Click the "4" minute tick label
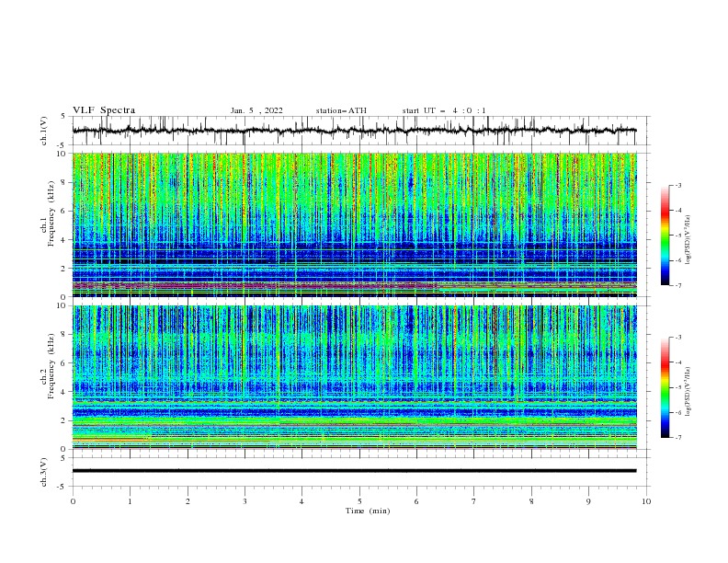Screen dimensions: 728x563 [x=301, y=501]
